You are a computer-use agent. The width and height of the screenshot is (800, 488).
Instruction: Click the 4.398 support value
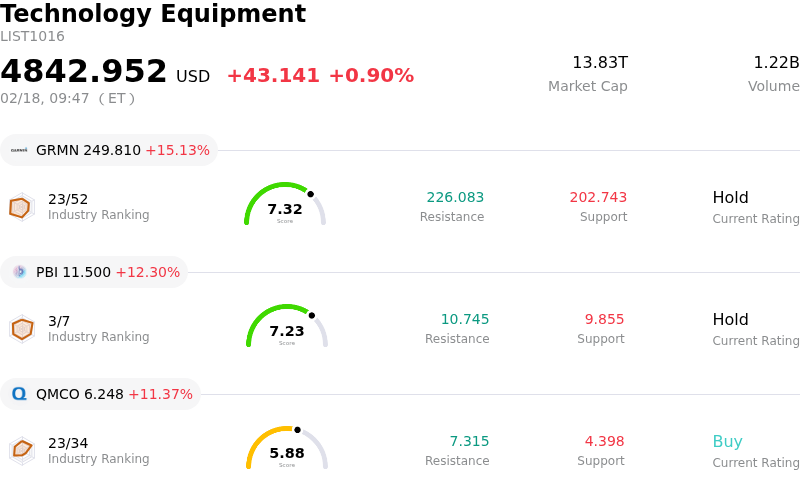(x=604, y=442)
